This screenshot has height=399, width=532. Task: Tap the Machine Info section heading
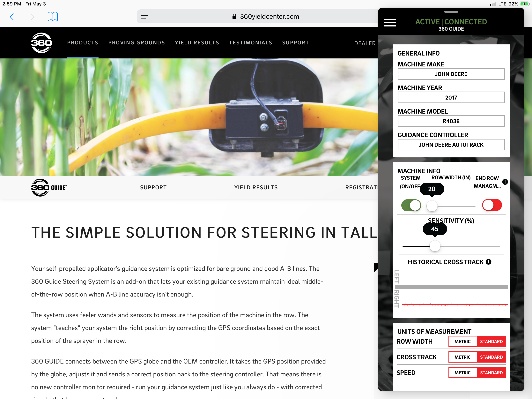click(419, 171)
